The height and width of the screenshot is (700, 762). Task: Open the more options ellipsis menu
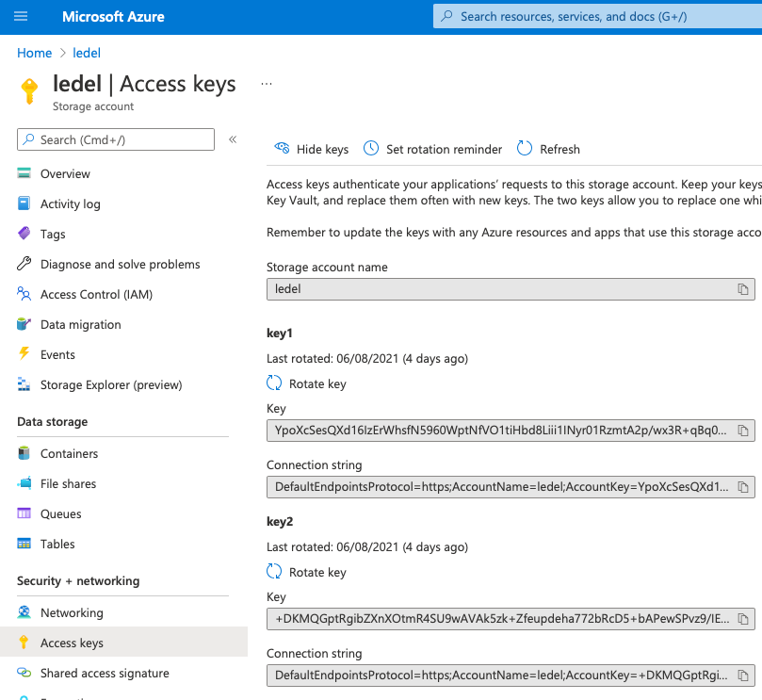pos(267,84)
